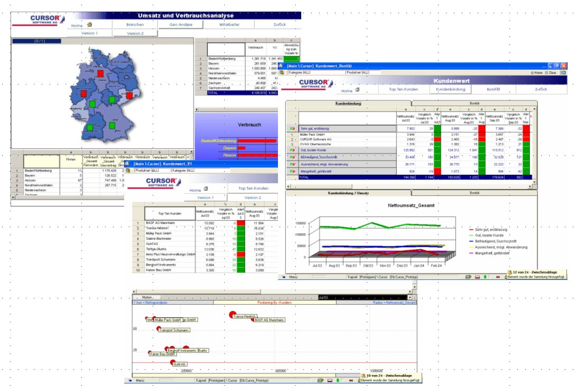Click Bonität button in Kundenwert navigation bar
The image size is (576, 392).
point(494,89)
